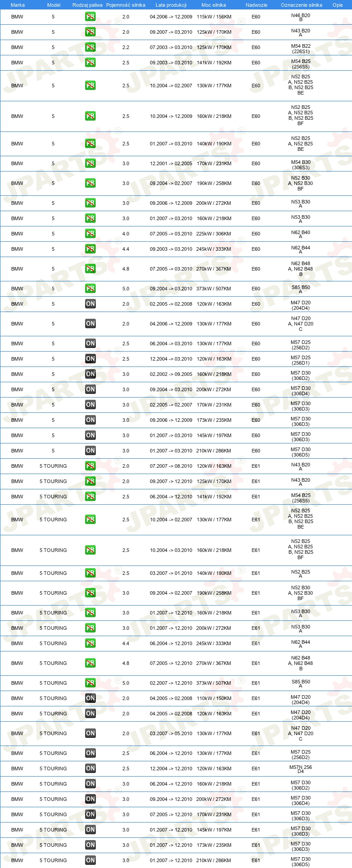The image size is (352, 868).
Task: Click the petrol icon in the 225kW / 306KM row
Action: tap(90, 234)
